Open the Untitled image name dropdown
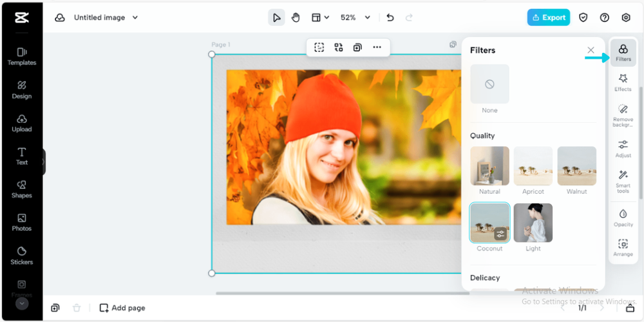Viewport: 644px width, 322px height. click(135, 17)
